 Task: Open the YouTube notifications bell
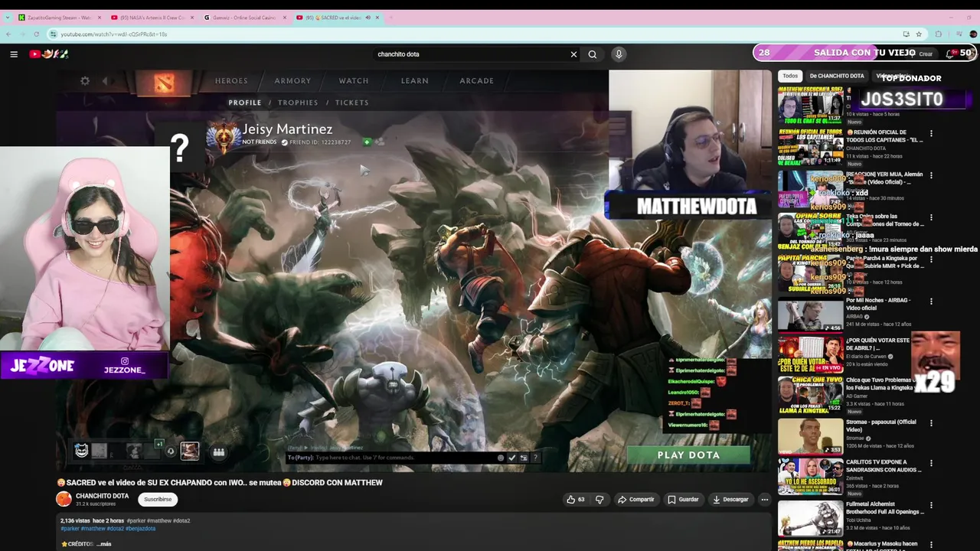[950, 54]
